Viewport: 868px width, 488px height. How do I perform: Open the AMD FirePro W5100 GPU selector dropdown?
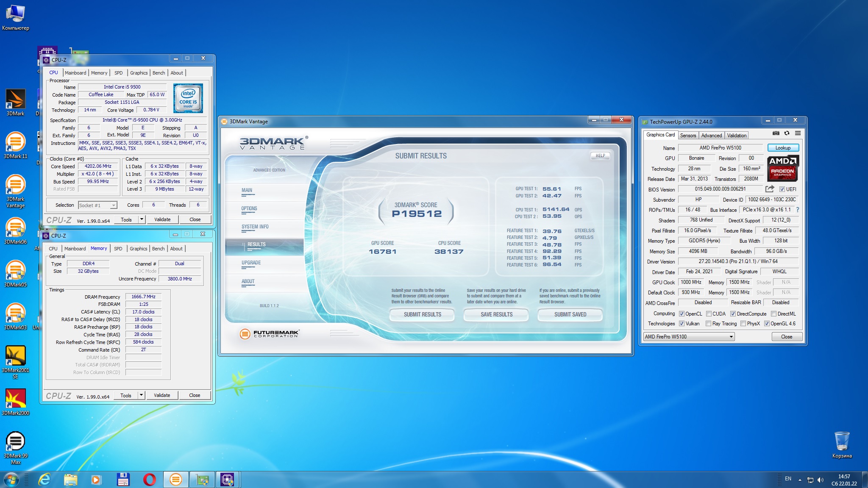[689, 337]
